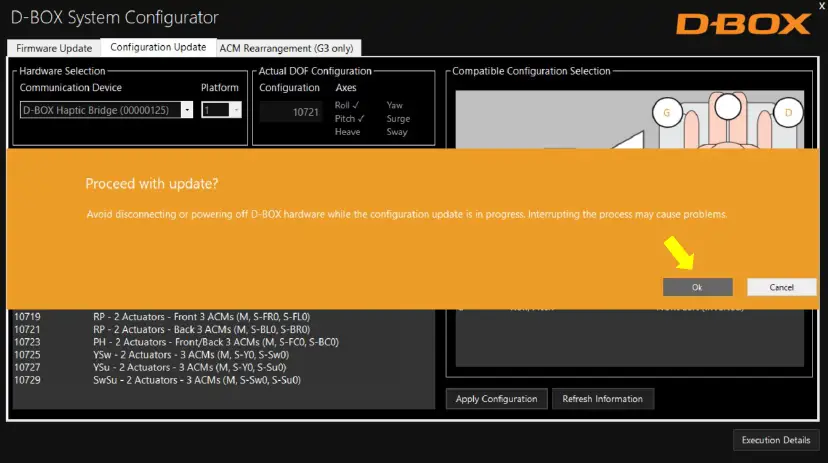Image resolution: width=828 pixels, height=463 pixels.
Task: Click the G actuator circle in diagram
Action: point(667,112)
